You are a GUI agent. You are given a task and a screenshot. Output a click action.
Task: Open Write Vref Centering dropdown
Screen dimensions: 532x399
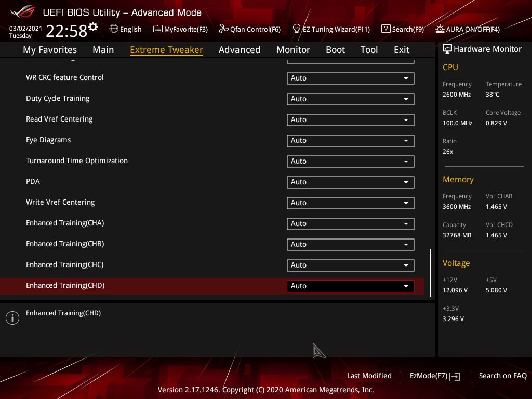coord(351,203)
